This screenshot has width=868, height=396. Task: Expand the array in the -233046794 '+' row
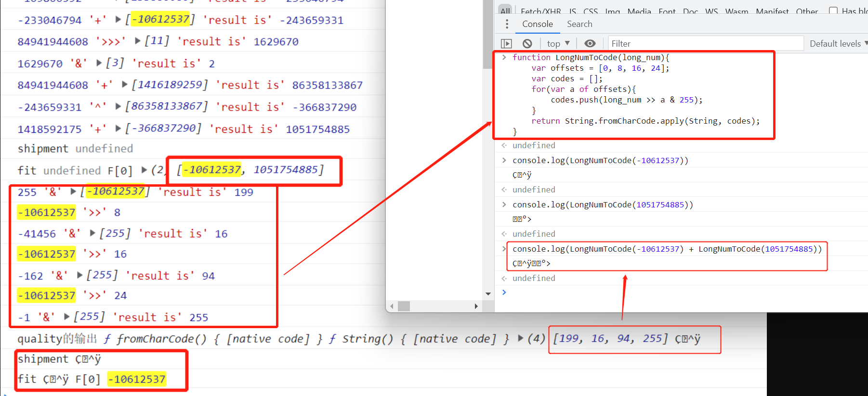(x=118, y=19)
